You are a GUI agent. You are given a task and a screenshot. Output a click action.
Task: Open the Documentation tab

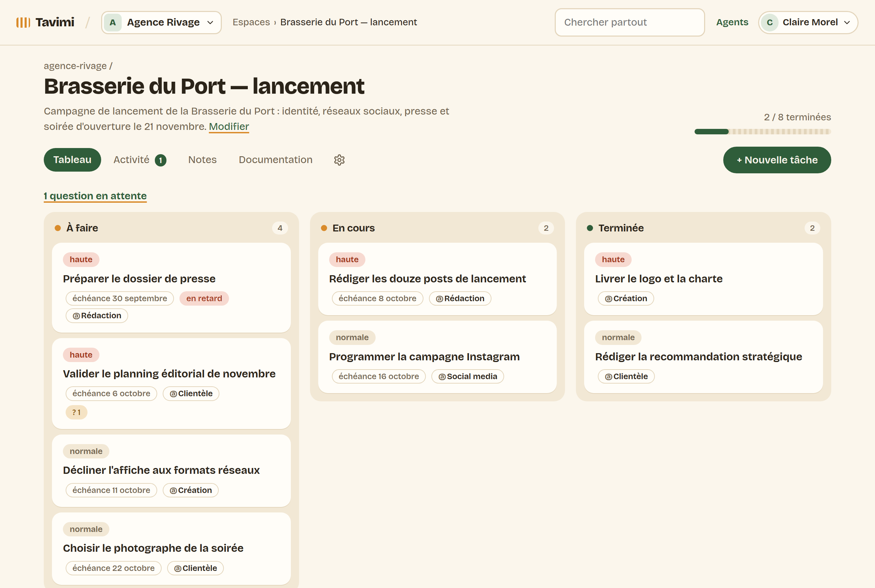pos(275,160)
